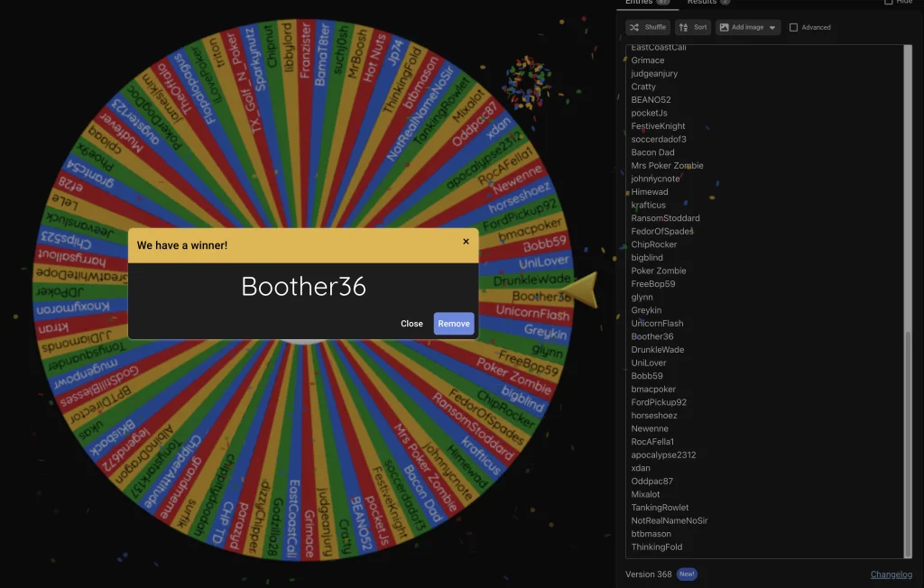Open the Changelog link
Image resolution: width=924 pixels, height=588 pixels.
891,574
